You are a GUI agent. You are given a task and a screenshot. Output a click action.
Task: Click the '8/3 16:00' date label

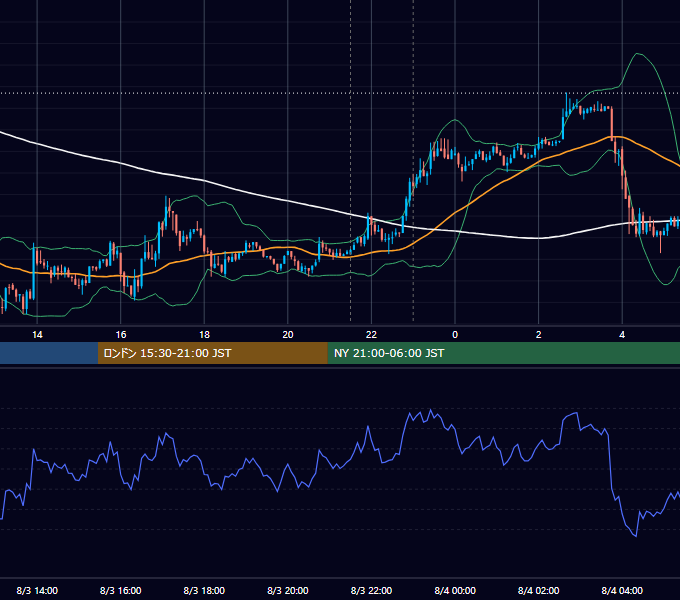(121, 590)
